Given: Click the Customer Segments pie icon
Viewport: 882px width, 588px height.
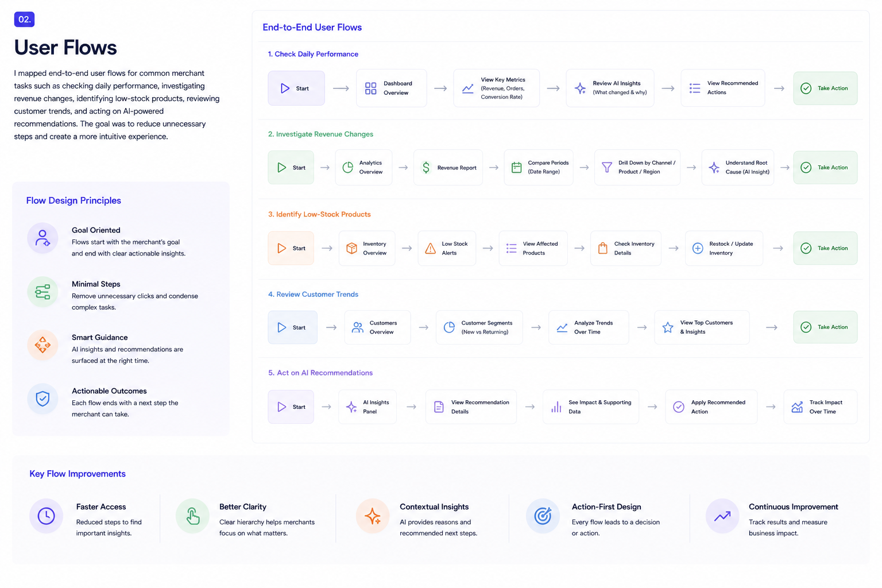Looking at the screenshot, I should click(x=450, y=327).
